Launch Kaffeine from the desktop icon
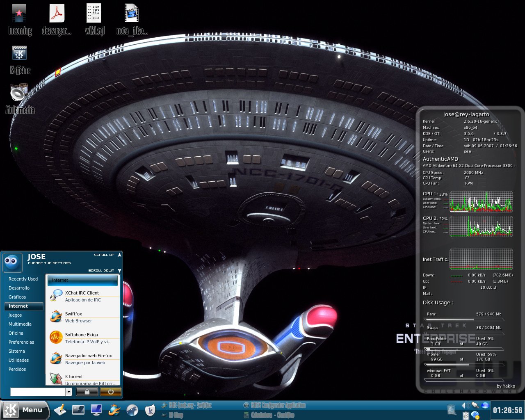Screen dimensions: 525x420 coord(20,60)
